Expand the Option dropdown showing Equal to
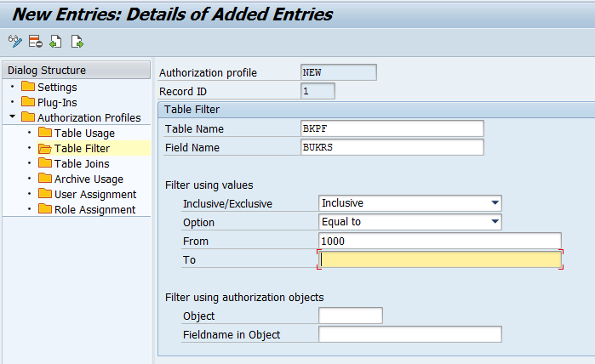 click(x=495, y=221)
